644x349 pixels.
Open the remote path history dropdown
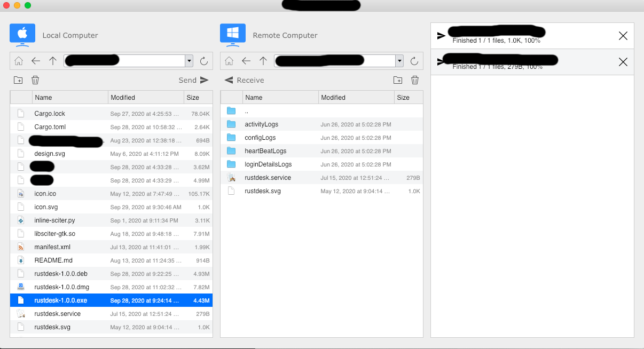coord(399,61)
